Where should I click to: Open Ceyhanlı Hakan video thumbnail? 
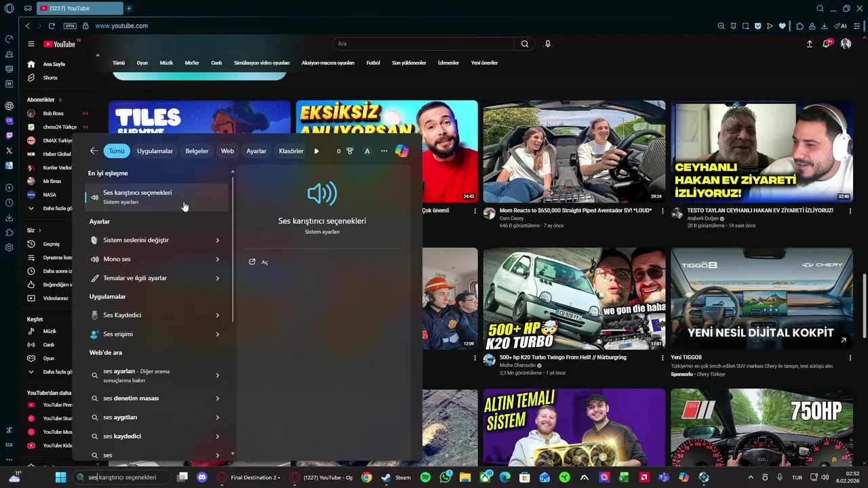pos(762,152)
